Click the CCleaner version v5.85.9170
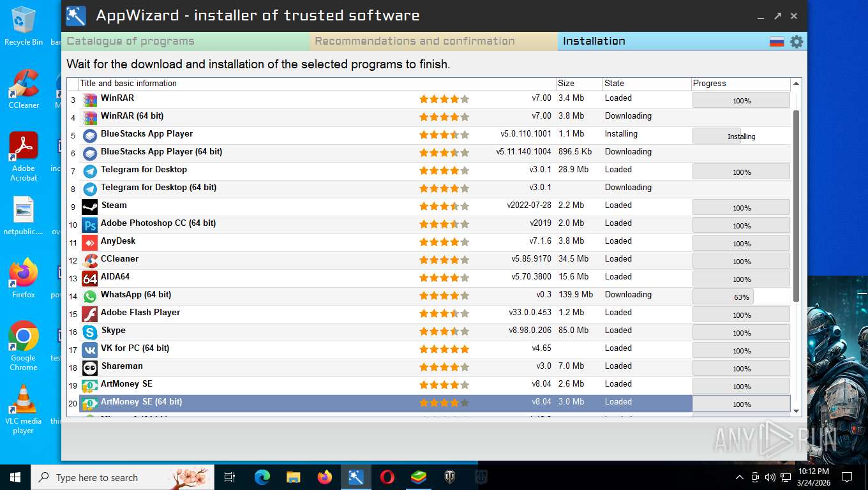Viewport: 868px width, 490px height. click(x=531, y=259)
